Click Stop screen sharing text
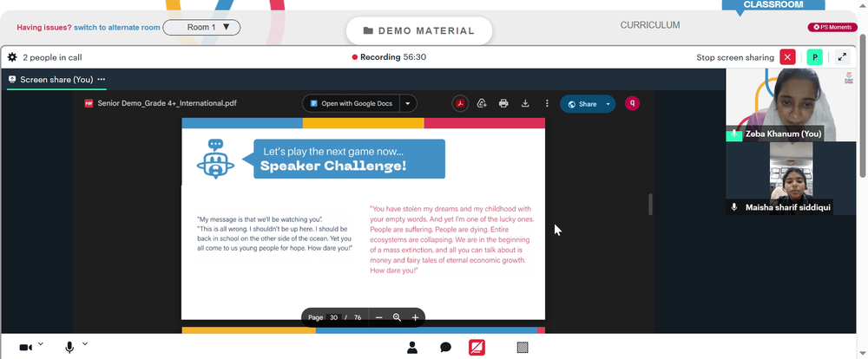The width and height of the screenshot is (868, 359). (734, 57)
